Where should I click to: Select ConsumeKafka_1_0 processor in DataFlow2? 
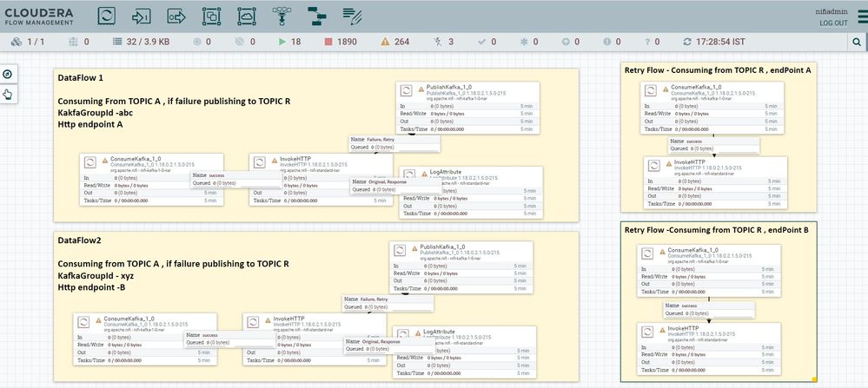(145, 339)
